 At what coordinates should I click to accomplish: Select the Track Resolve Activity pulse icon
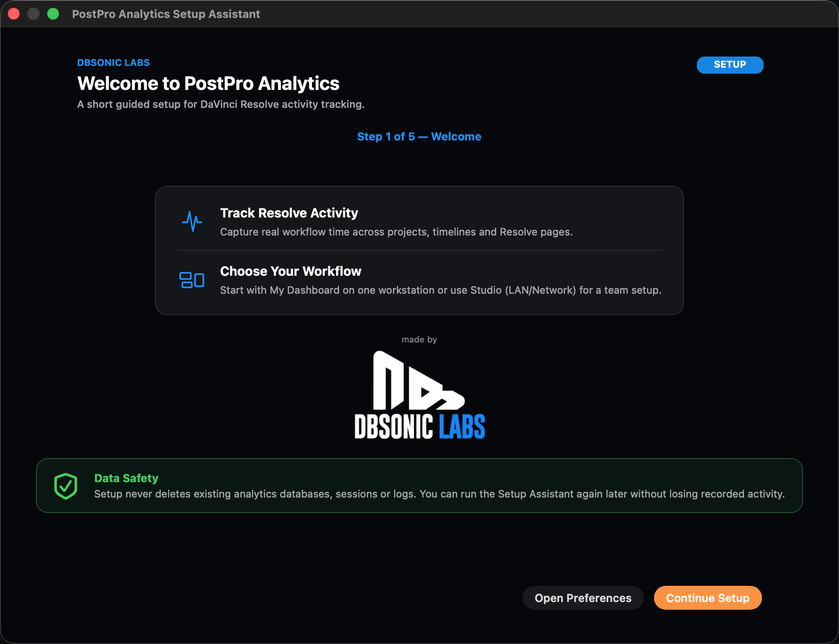coord(192,221)
